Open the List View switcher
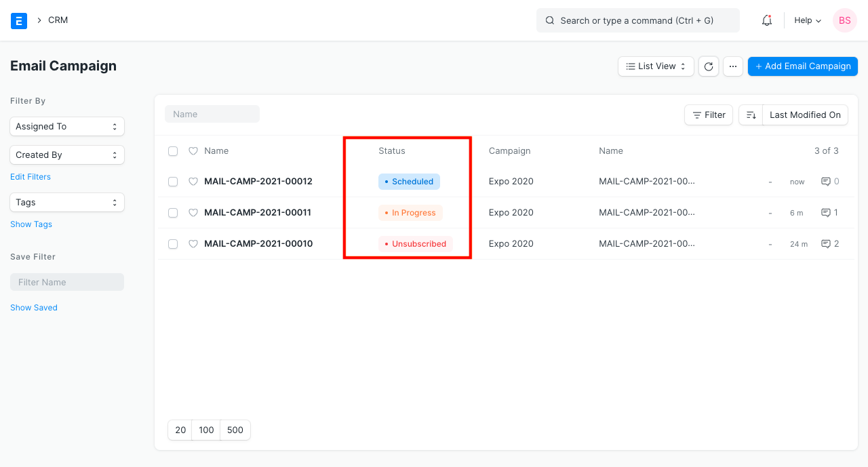The width and height of the screenshot is (868, 467). [x=655, y=66]
